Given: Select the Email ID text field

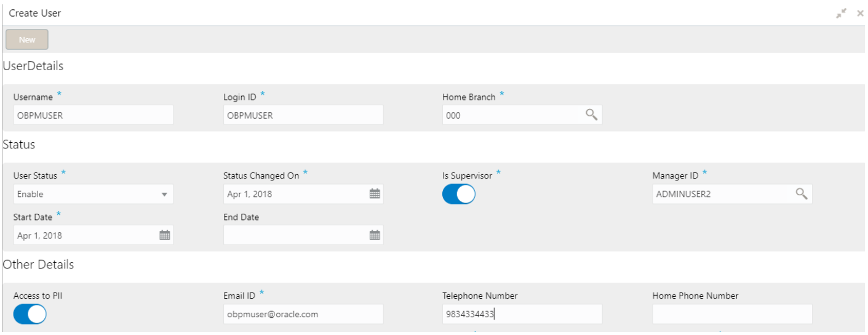Looking at the screenshot, I should (303, 314).
